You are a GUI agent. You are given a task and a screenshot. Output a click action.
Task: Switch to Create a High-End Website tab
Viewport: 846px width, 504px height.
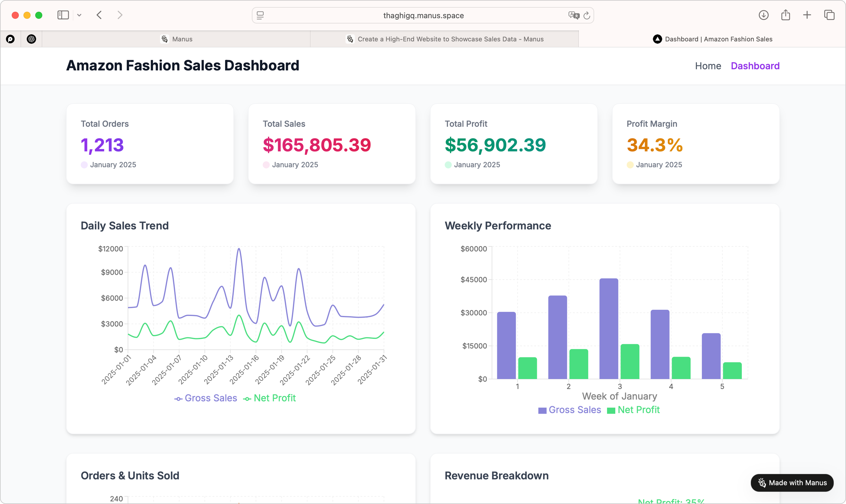coord(444,39)
